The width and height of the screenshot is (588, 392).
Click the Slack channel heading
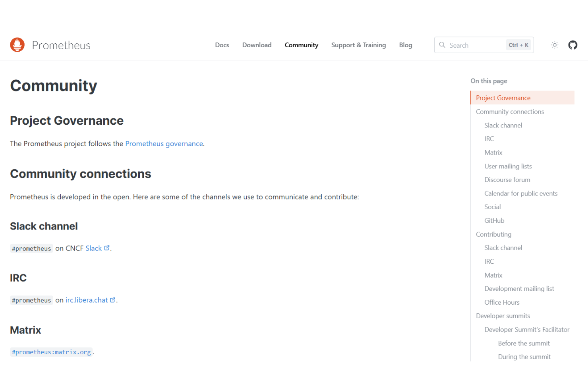coord(44,226)
